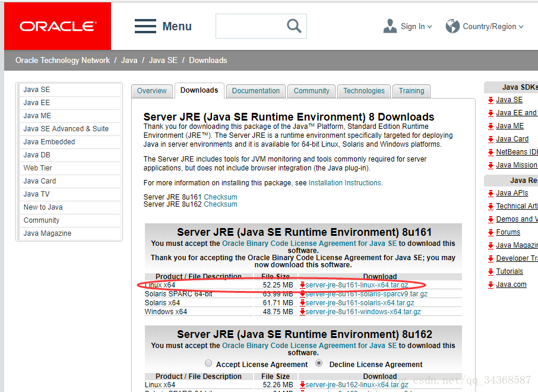The width and height of the screenshot is (538, 392).
Task: Open the Training tab
Action: [412, 91]
